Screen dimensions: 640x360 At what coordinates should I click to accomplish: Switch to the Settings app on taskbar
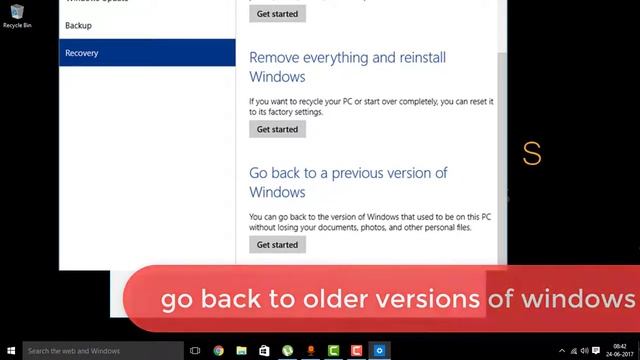pos(379,351)
